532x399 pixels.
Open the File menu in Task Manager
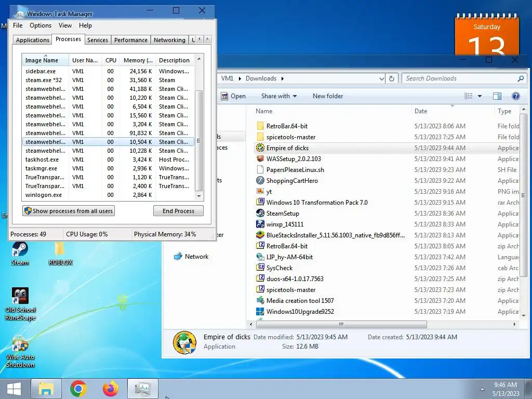[18, 25]
